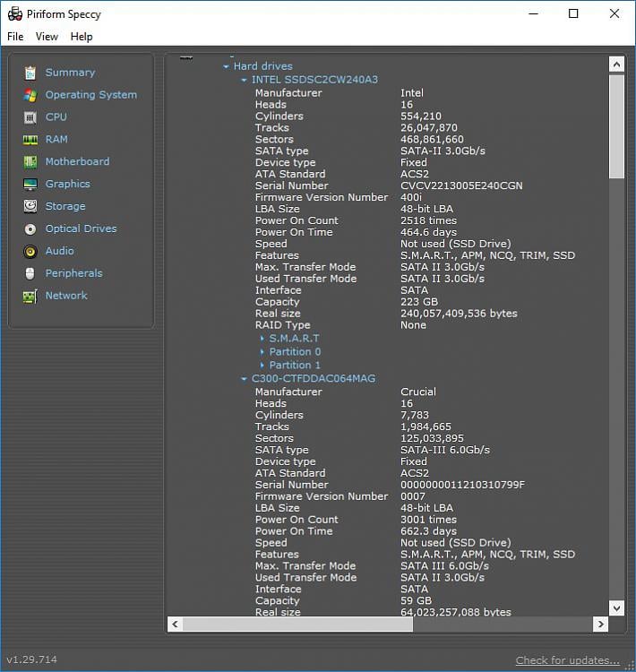This screenshot has width=636, height=672.
Task: Open the Audio section label
Action: click(x=60, y=251)
